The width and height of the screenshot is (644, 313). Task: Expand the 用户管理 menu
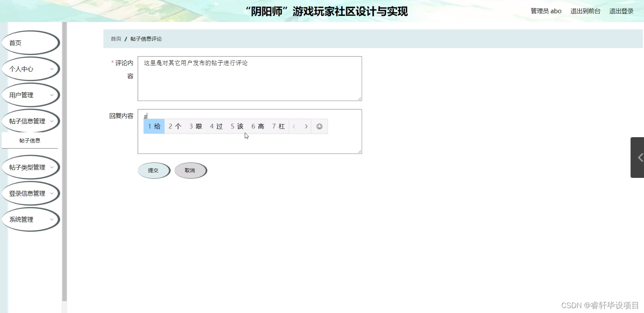[x=31, y=95]
